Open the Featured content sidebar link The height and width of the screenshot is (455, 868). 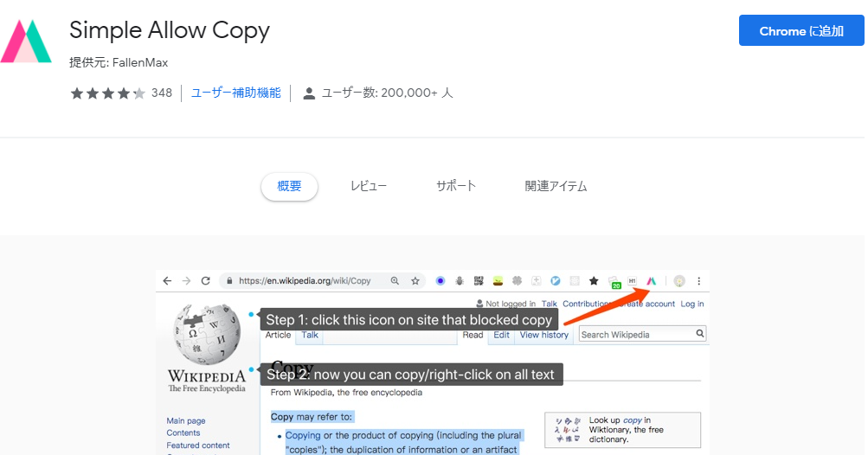[198, 445]
